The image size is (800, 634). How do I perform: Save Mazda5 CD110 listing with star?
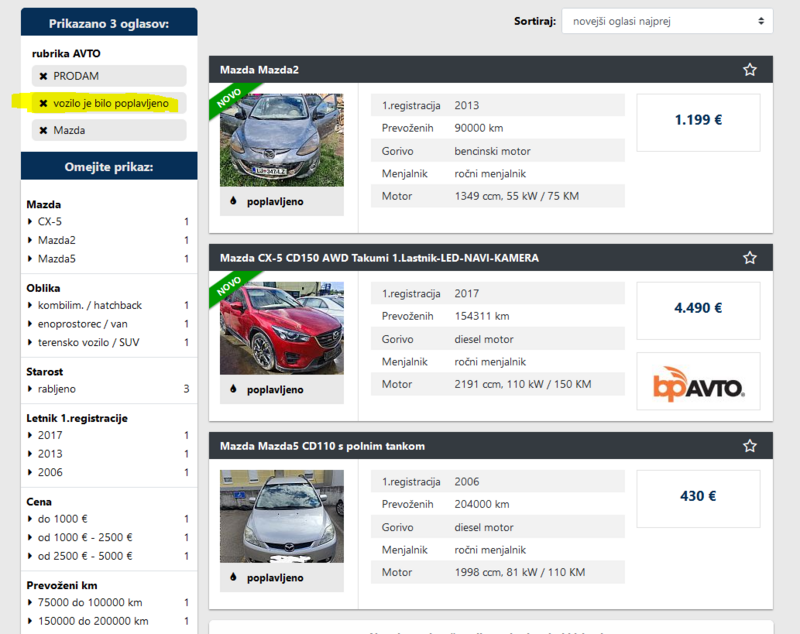coord(750,446)
